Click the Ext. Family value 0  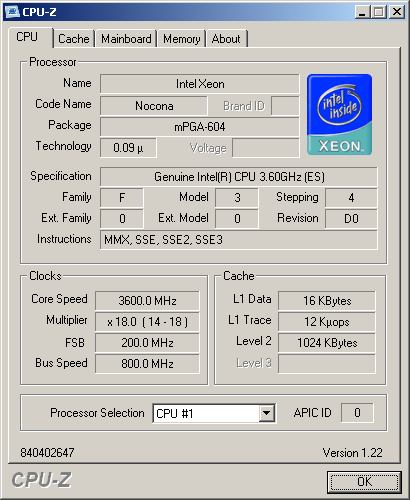122,219
